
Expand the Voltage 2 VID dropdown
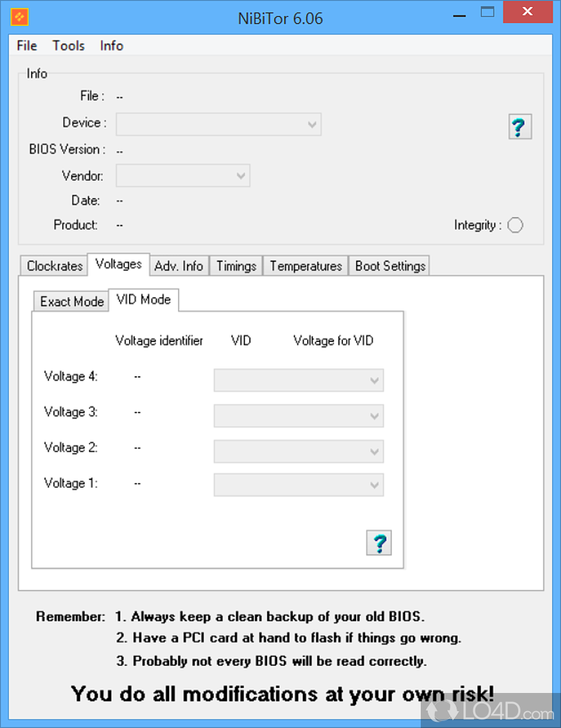tap(299, 451)
